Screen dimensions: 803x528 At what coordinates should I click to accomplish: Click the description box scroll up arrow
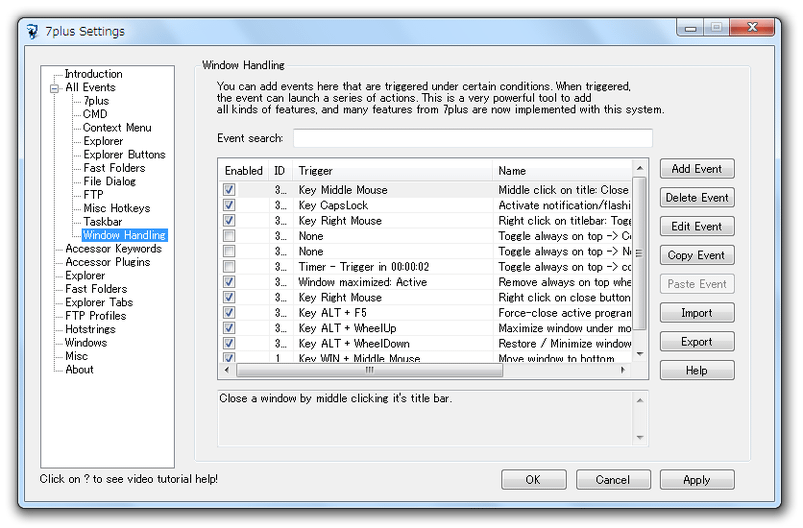click(x=640, y=400)
